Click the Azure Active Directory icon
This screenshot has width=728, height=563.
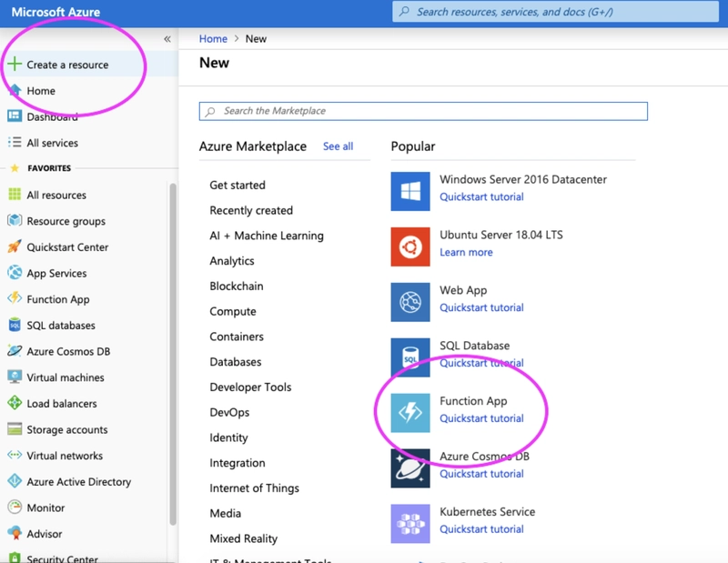pos(15,481)
